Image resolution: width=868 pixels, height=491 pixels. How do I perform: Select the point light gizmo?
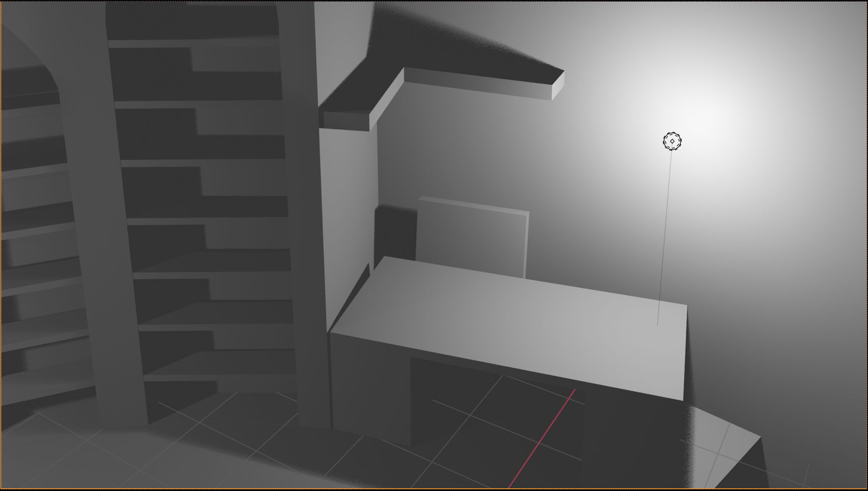tap(672, 141)
